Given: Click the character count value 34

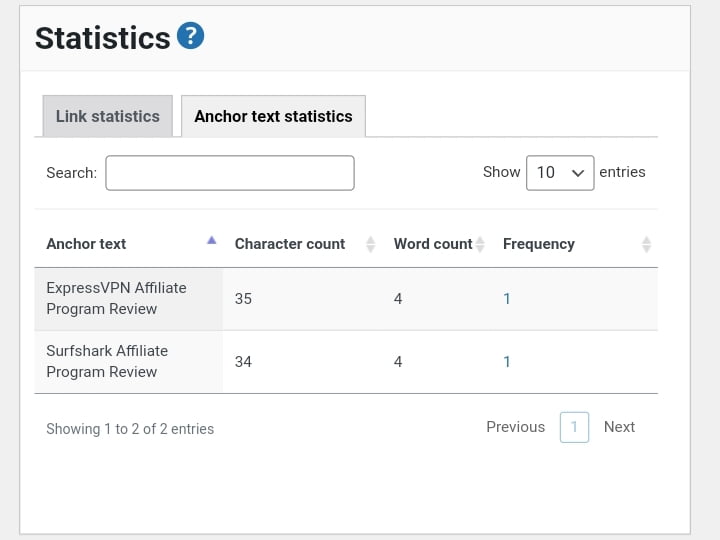Looking at the screenshot, I should click(243, 362).
